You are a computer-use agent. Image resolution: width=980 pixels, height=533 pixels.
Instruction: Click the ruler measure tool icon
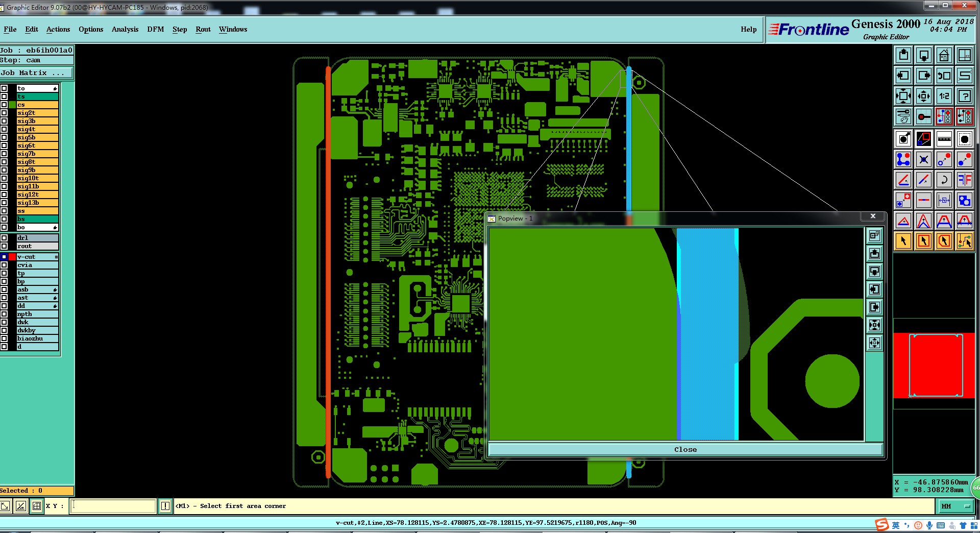[x=944, y=139]
